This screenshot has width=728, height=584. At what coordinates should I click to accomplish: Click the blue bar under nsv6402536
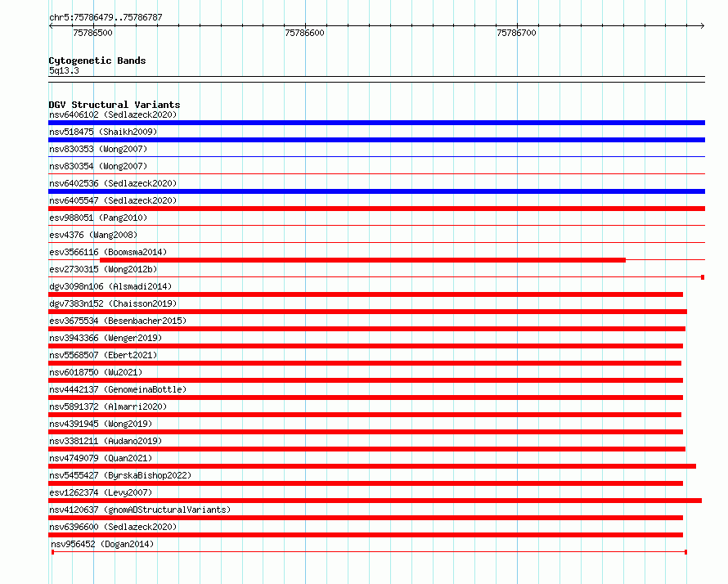pos(376,191)
